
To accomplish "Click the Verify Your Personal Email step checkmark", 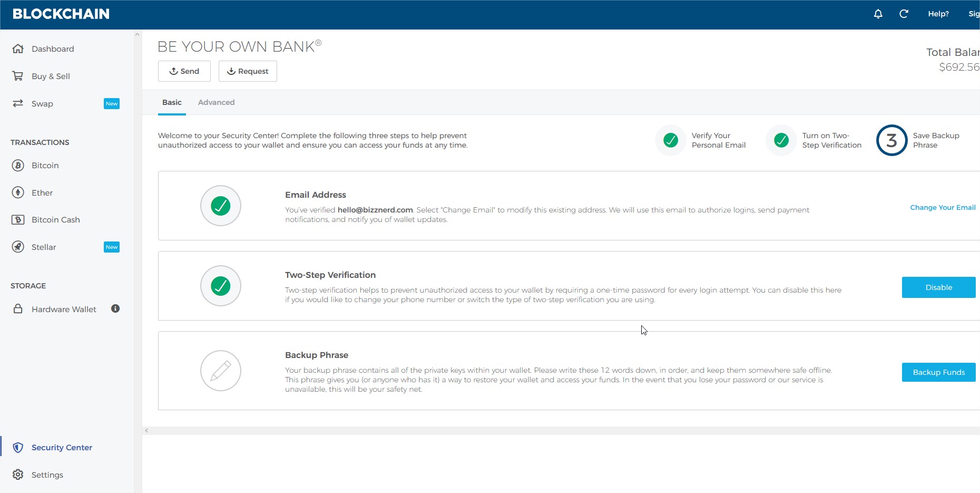I will tap(671, 140).
